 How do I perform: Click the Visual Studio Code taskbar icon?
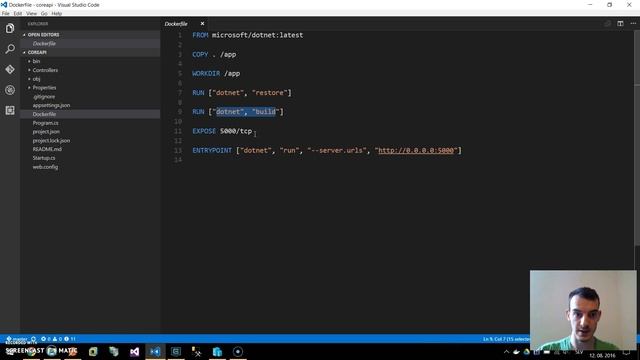tap(155, 351)
